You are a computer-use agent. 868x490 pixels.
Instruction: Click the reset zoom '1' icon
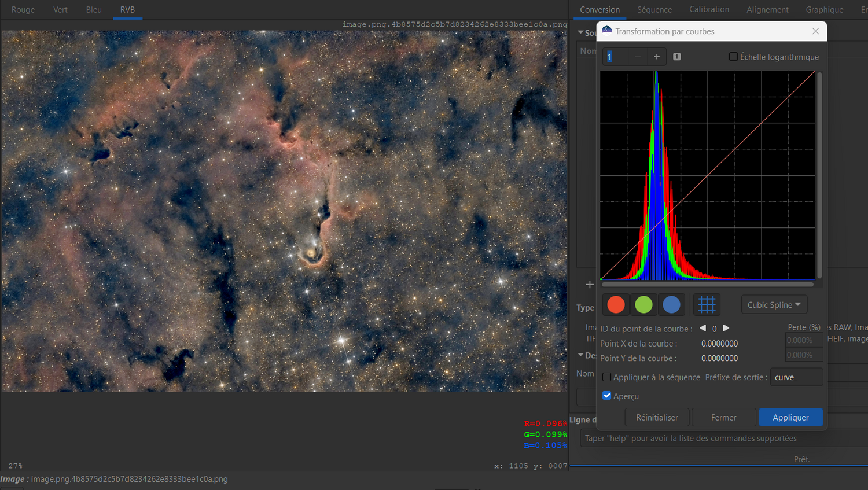(x=677, y=57)
